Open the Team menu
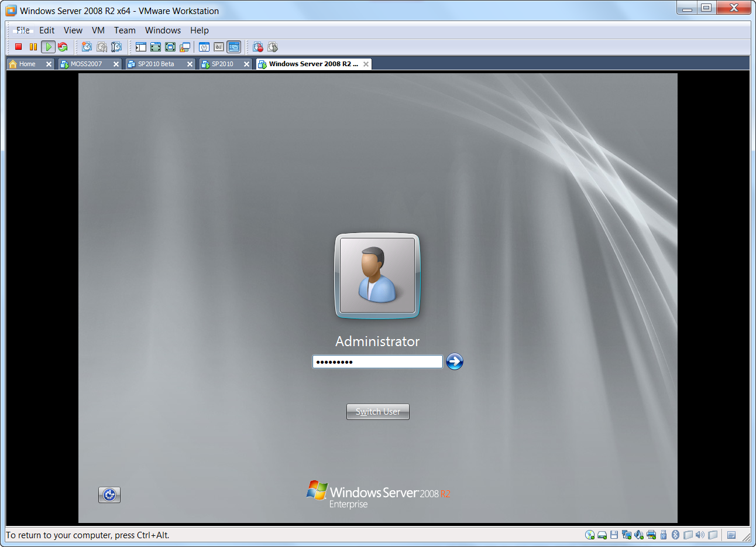The image size is (756, 547). click(125, 30)
